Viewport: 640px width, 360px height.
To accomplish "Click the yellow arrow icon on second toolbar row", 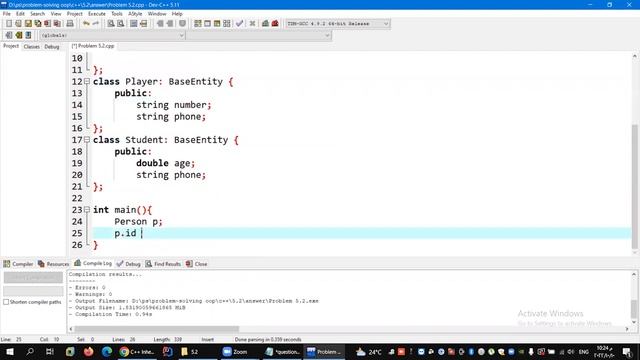I will (18, 35).
